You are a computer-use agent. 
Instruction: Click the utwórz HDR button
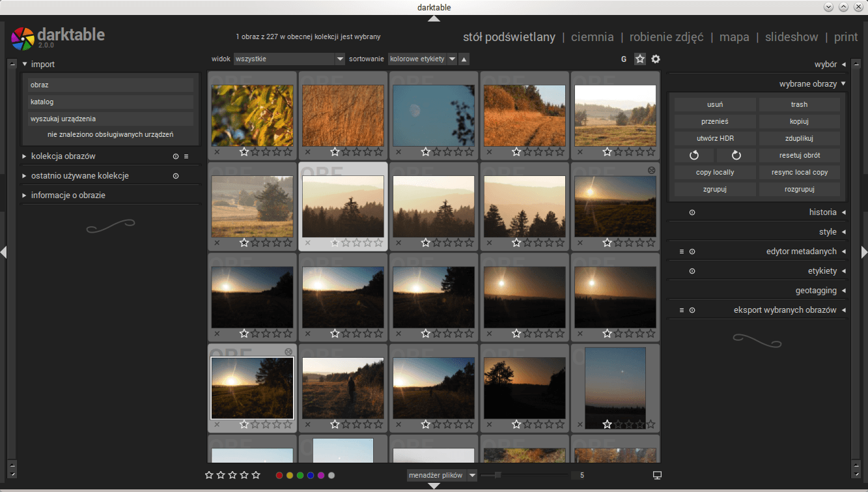pos(715,138)
